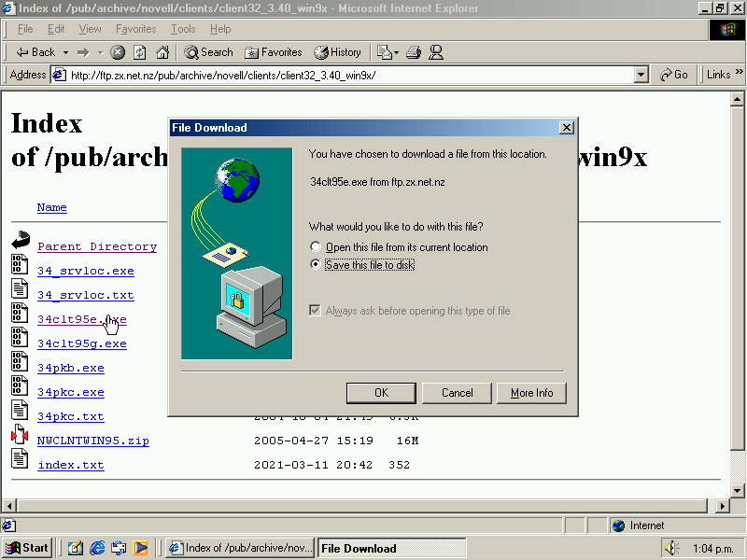Click the Print toolbar icon
The width and height of the screenshot is (747, 560).
click(x=414, y=52)
